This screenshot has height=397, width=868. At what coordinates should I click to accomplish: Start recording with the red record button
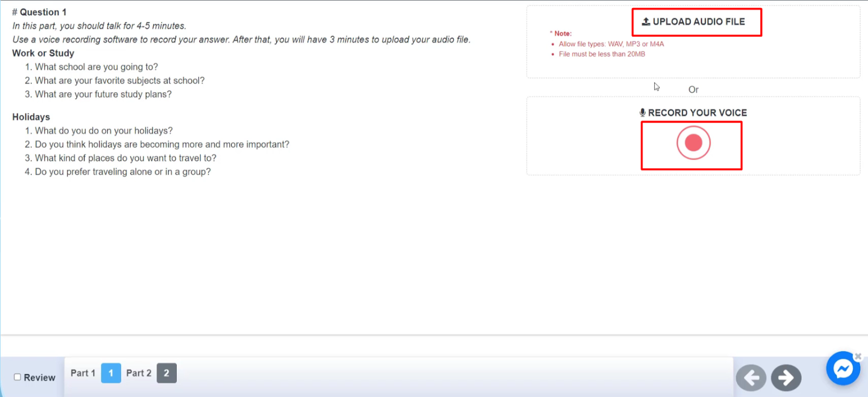693,143
